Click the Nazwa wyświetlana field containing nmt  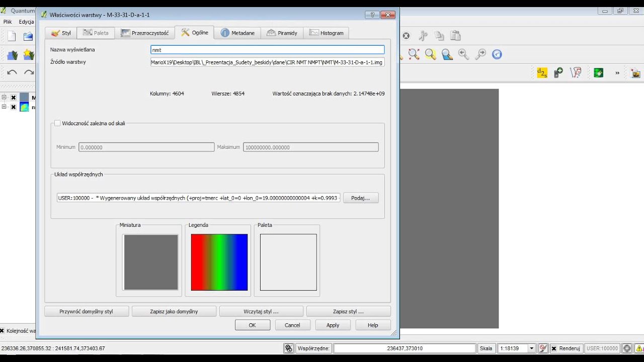click(268, 50)
